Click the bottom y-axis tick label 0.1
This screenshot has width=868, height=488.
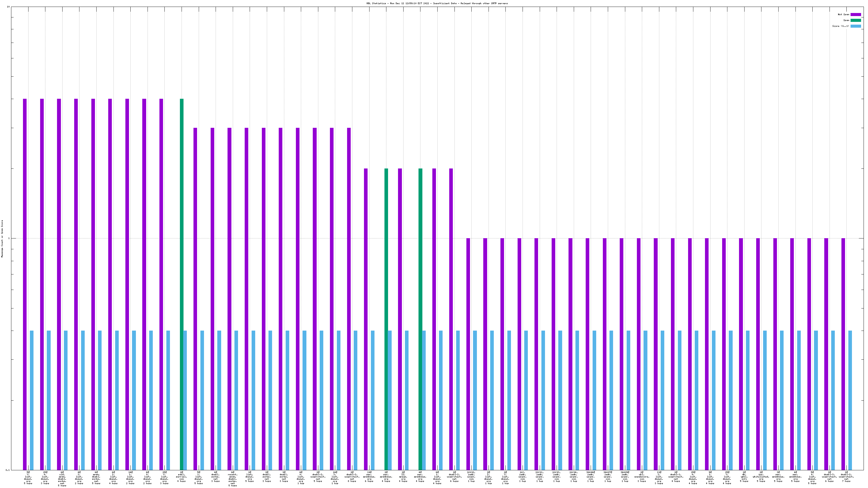click(8, 470)
